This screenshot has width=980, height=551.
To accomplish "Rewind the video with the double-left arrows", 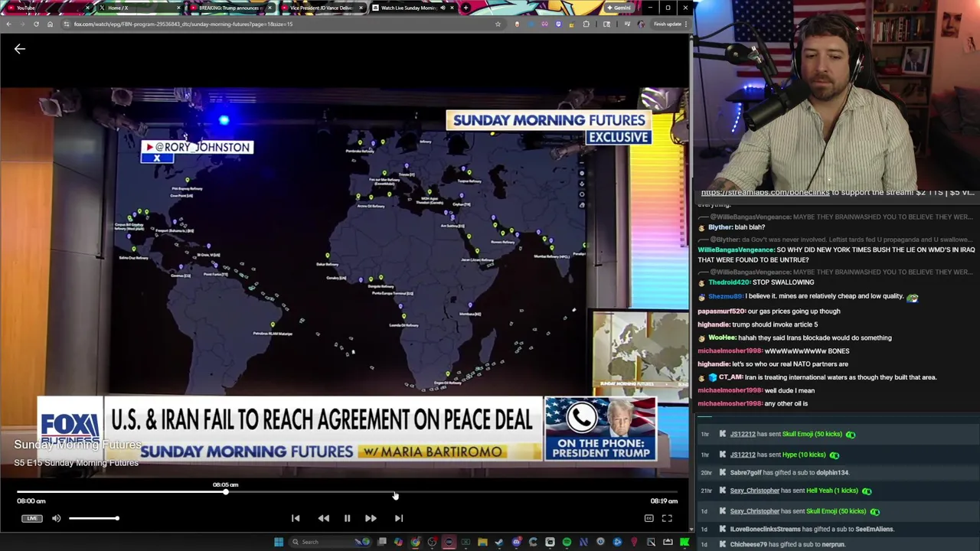I will point(323,518).
